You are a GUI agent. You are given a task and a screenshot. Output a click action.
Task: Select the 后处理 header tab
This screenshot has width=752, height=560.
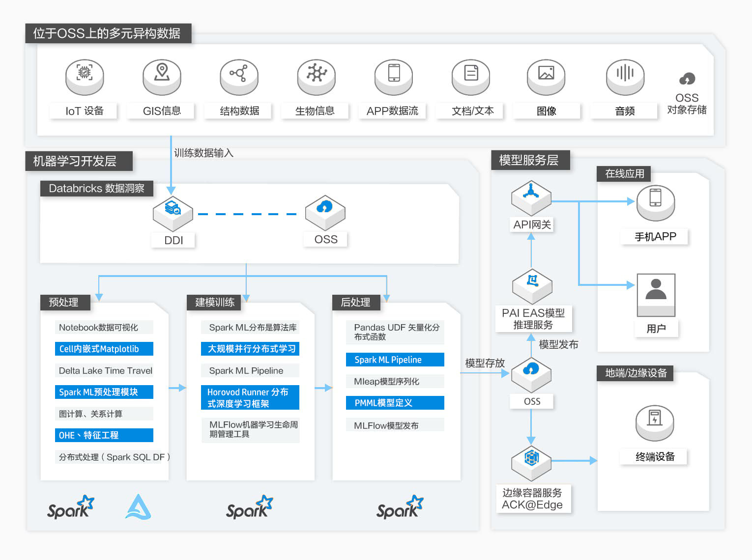(356, 302)
